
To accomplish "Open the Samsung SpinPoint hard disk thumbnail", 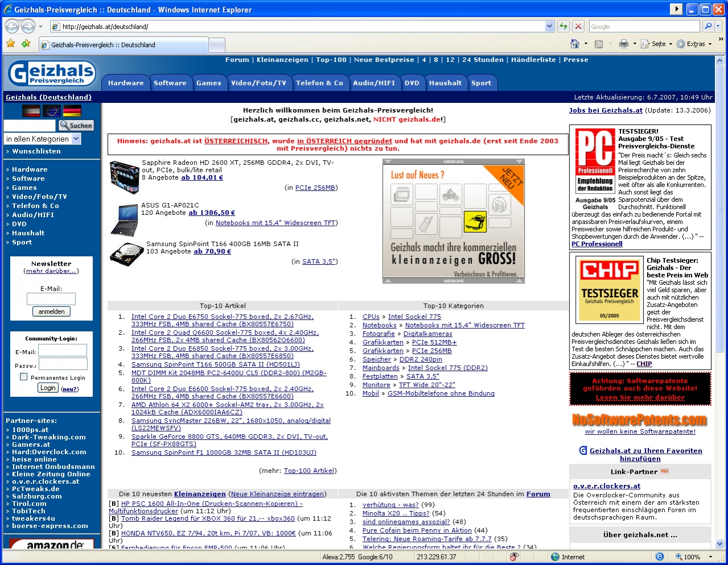I will 126,254.
